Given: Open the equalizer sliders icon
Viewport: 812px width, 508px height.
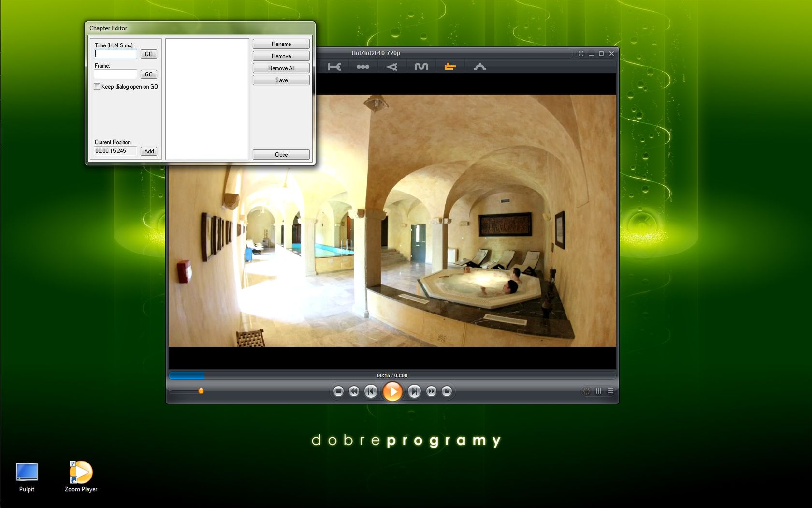Looking at the screenshot, I should [599, 391].
